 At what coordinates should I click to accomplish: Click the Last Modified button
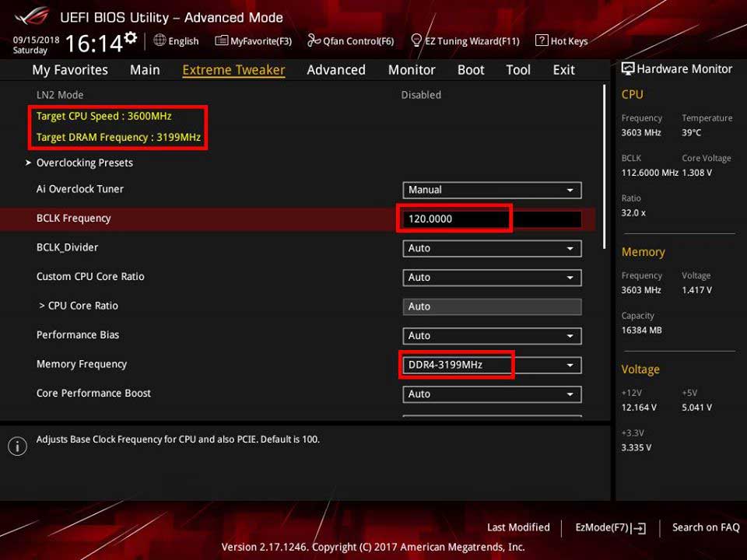pyautogui.click(x=518, y=527)
